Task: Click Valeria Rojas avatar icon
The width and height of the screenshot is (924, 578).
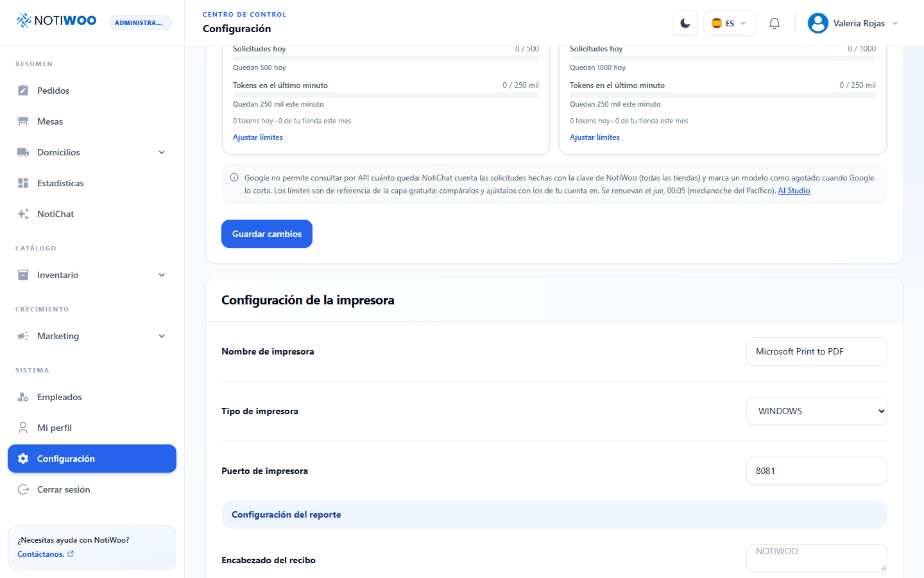Action: click(818, 23)
